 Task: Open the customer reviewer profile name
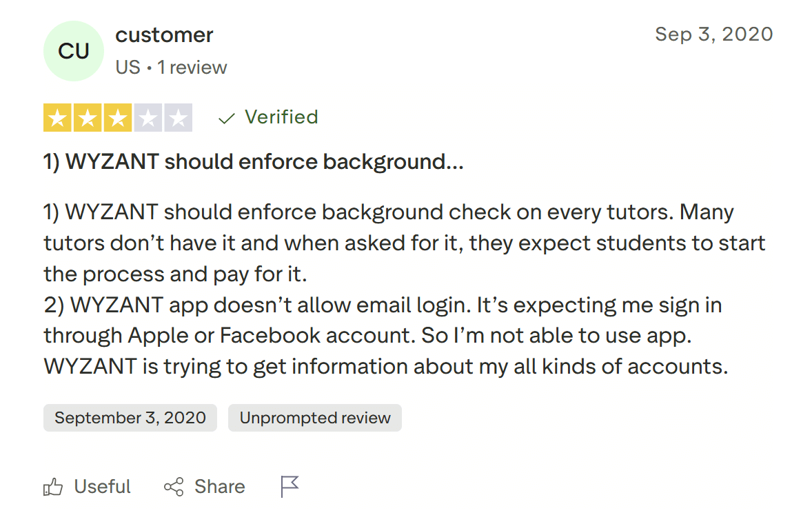click(164, 34)
